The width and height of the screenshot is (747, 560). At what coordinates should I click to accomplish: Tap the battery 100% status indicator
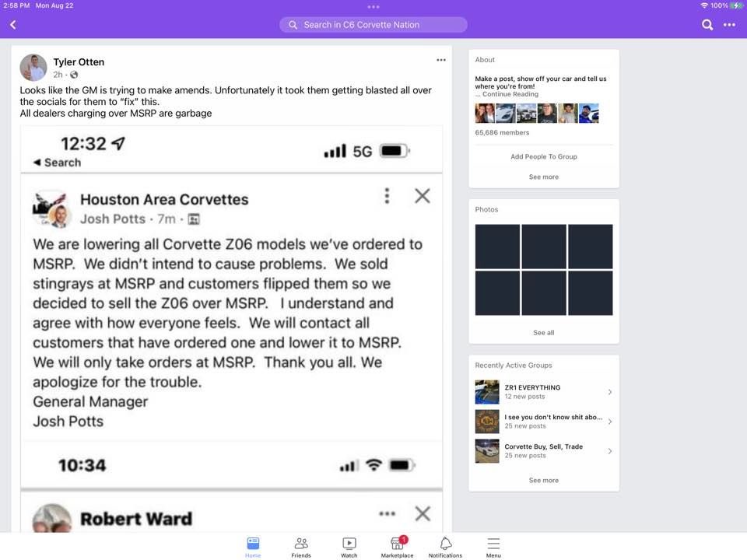[x=726, y=5]
